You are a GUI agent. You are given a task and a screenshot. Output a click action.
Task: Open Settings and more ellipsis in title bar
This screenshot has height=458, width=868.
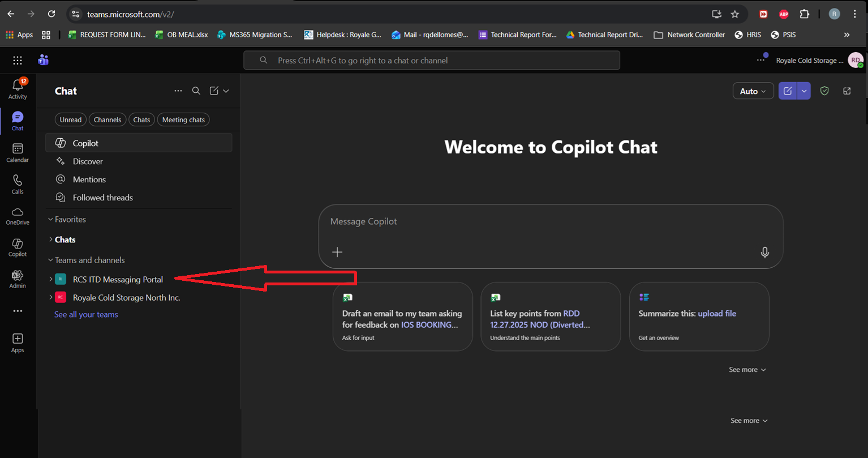coord(761,60)
